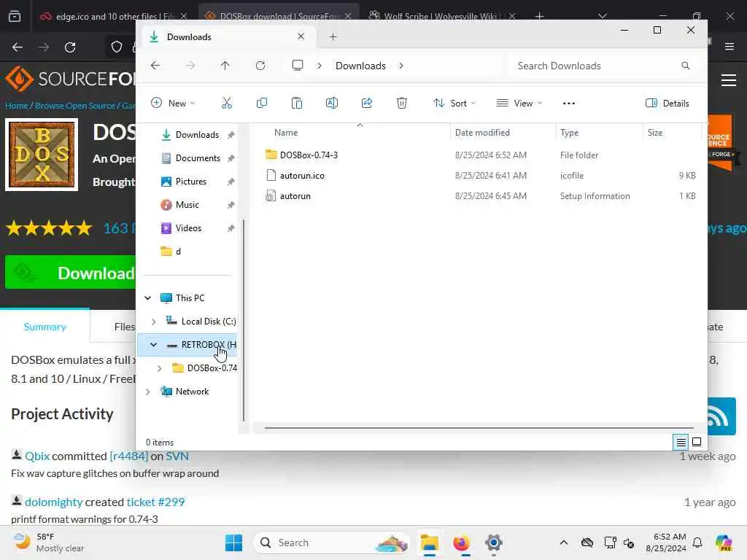Open Settings gear in taskbar

494,542
